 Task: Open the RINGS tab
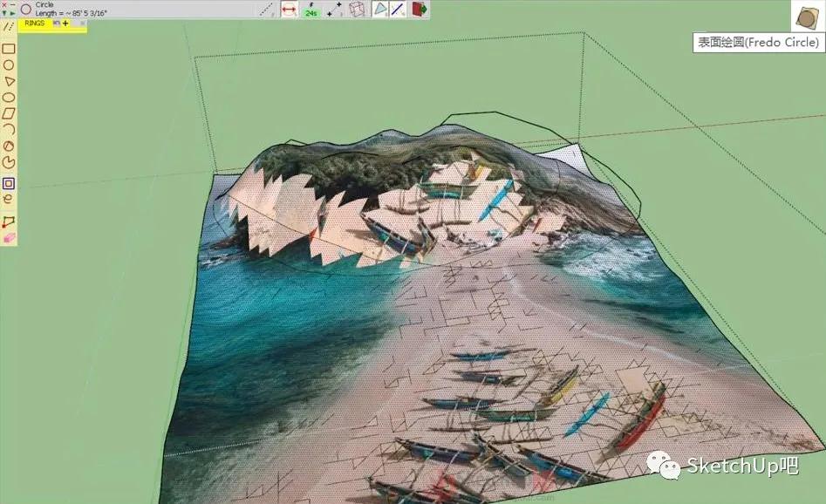pos(35,24)
